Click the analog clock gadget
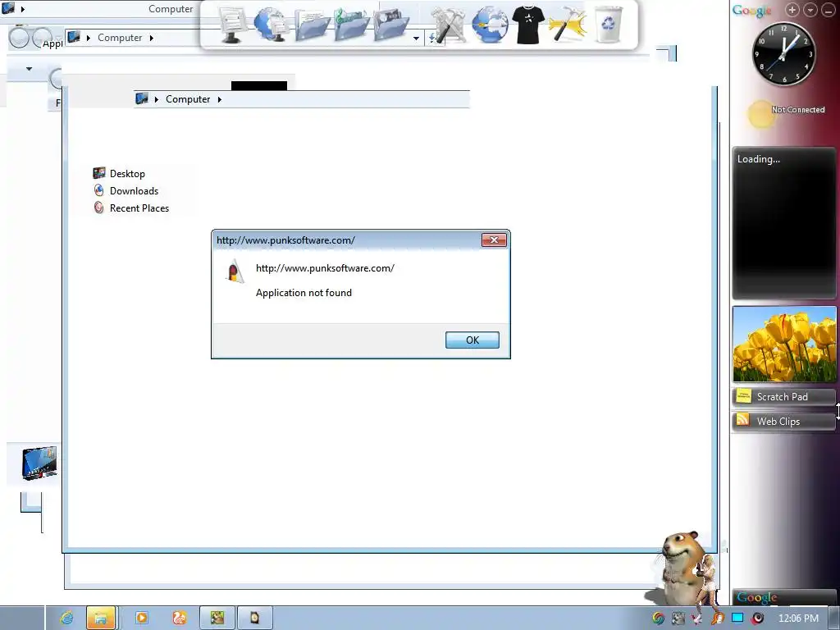 [783, 53]
